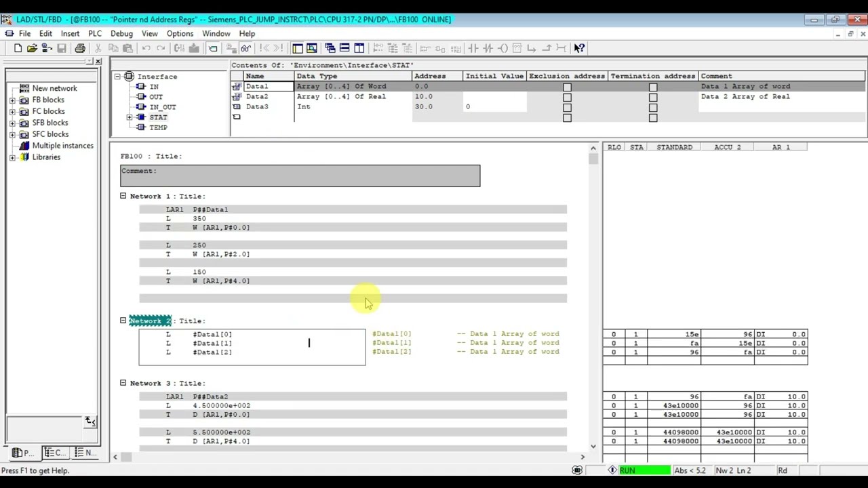Click the Tile windows vertically icon
Image resolution: width=868 pixels, height=488 pixels.
359,48
